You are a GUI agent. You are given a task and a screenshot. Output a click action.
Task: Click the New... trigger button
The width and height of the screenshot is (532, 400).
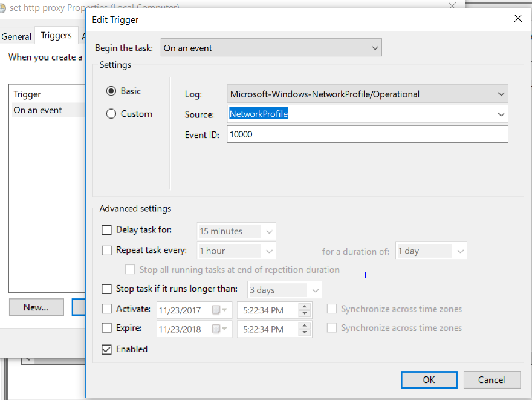pos(36,307)
